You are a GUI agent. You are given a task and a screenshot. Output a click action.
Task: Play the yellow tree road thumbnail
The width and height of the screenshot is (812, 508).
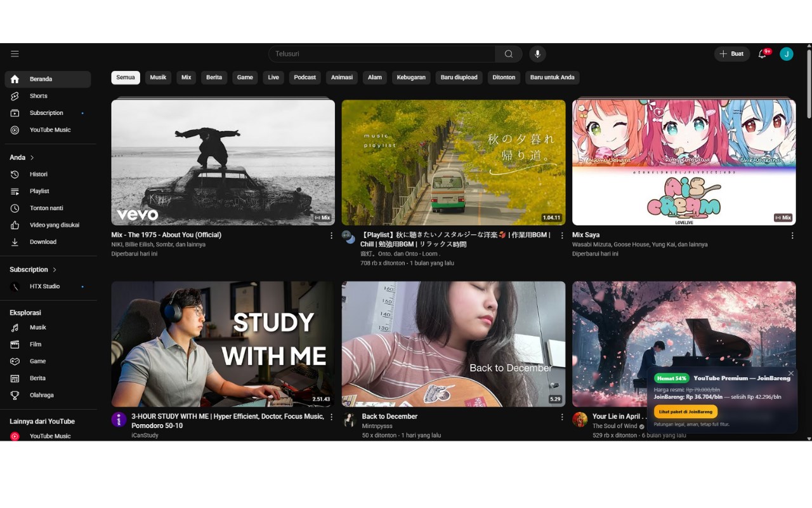pos(454,162)
